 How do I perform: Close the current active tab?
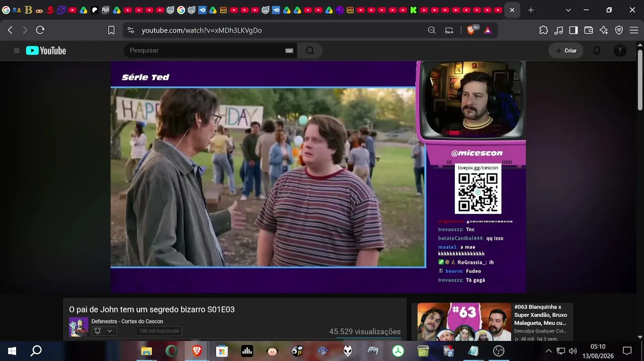[512, 10]
